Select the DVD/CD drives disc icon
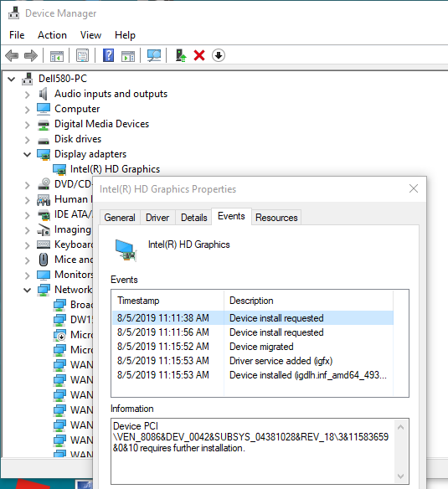 44,183
